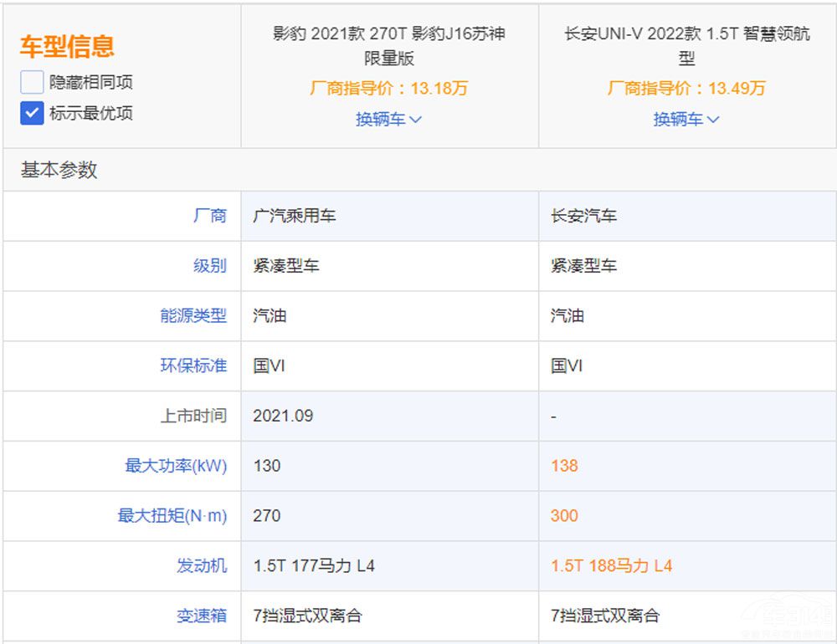Click the highlighted 300 torque value
This screenshot has height=644, width=837.
[564, 516]
